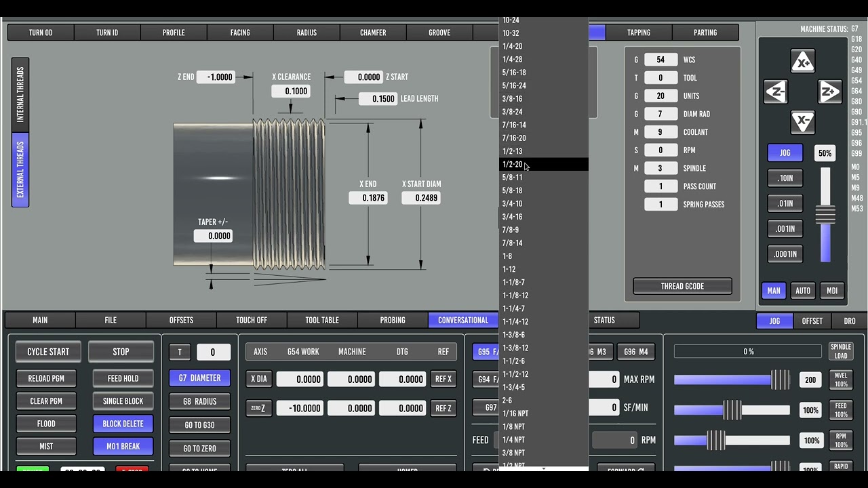Open the TOOL TABLE tab

click(x=322, y=320)
